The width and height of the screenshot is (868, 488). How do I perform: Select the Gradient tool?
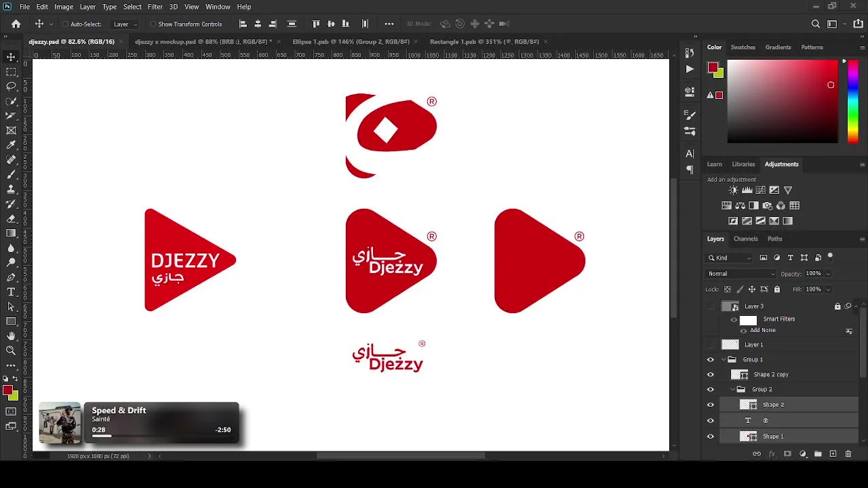(x=11, y=233)
